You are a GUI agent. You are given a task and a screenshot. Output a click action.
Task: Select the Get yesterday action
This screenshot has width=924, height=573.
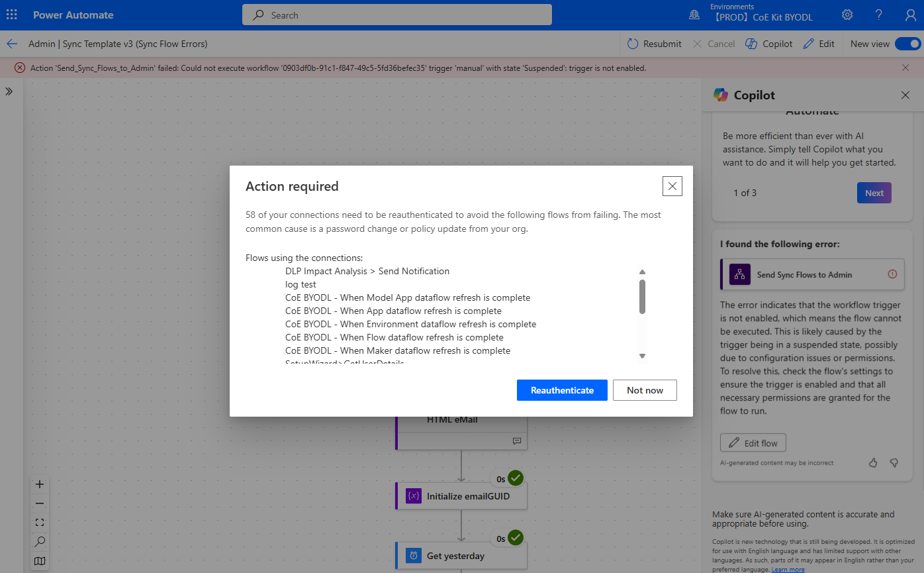coord(461,556)
